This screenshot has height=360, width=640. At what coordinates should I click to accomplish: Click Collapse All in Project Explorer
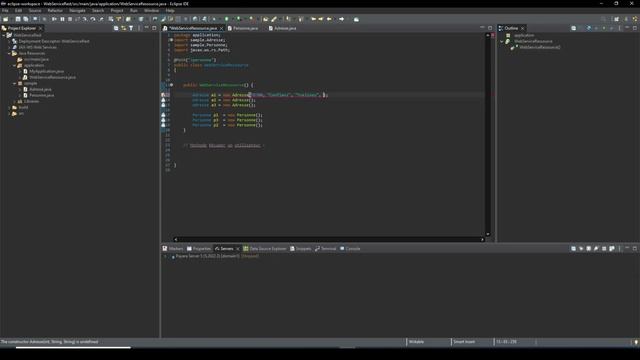coord(116,28)
